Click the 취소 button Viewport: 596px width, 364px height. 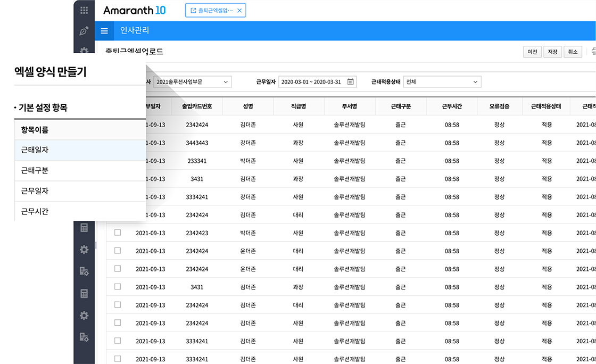click(573, 52)
